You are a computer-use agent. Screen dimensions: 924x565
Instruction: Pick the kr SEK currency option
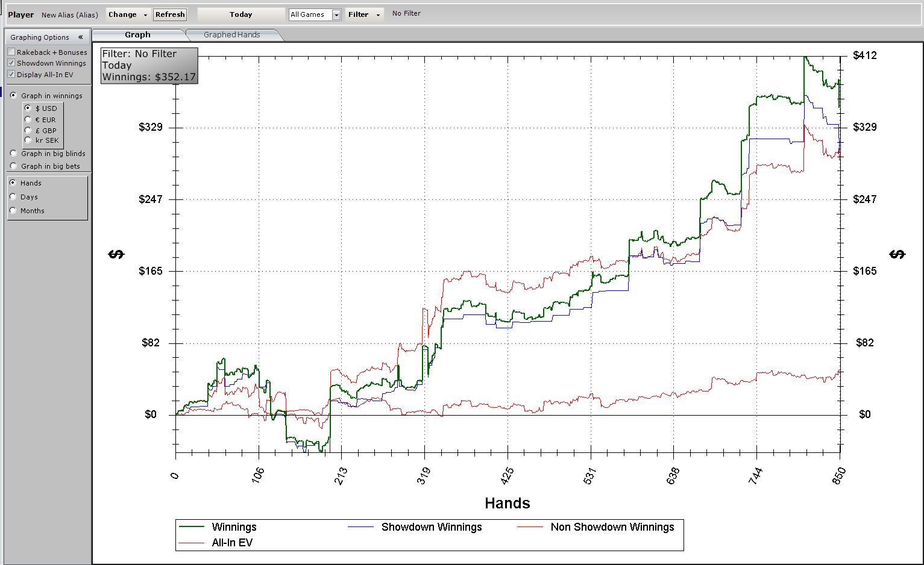click(28, 140)
